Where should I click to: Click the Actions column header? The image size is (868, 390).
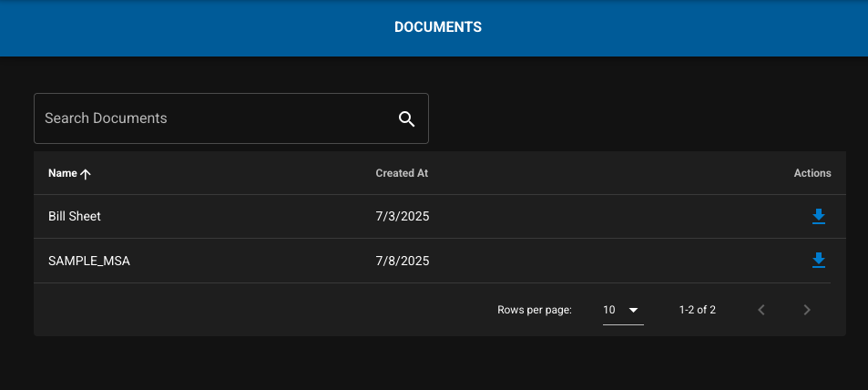812,173
